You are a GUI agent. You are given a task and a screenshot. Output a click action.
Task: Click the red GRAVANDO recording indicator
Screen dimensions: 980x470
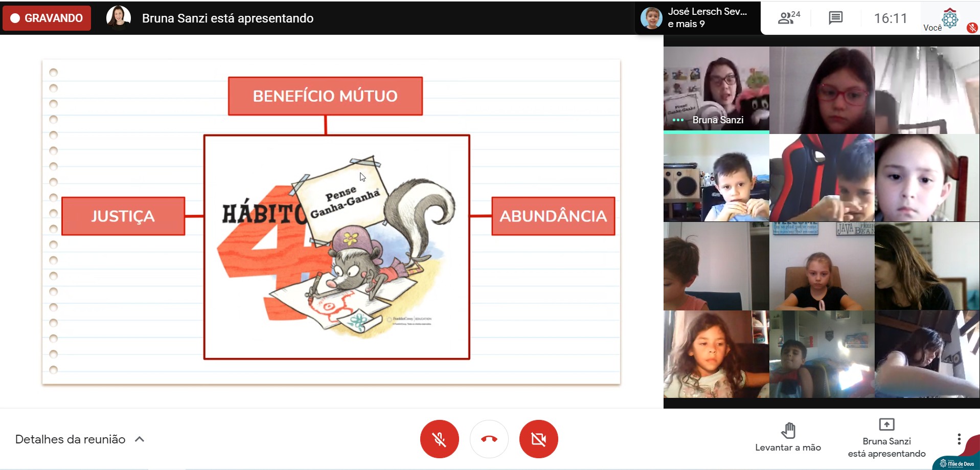(x=47, y=18)
